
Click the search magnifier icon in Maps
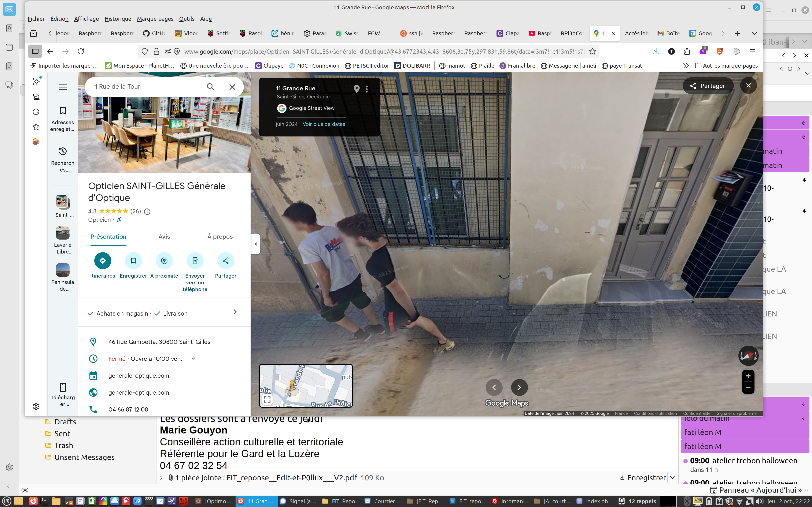(210, 87)
